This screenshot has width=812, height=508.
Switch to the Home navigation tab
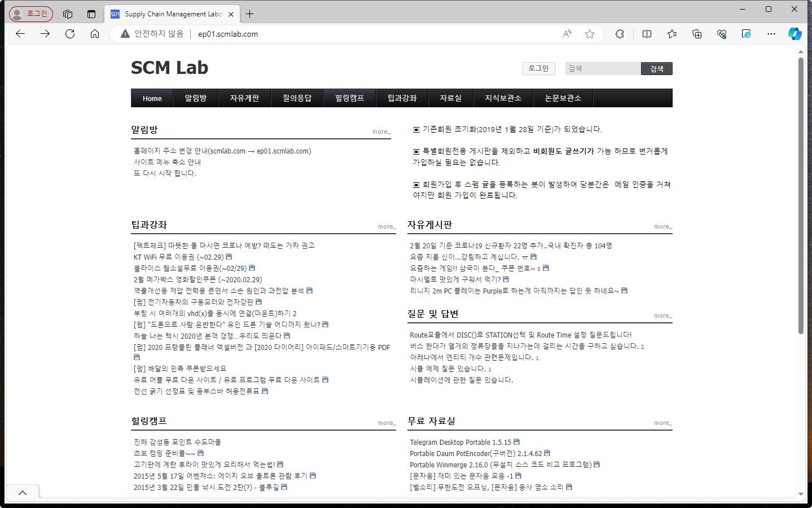pyautogui.click(x=151, y=98)
